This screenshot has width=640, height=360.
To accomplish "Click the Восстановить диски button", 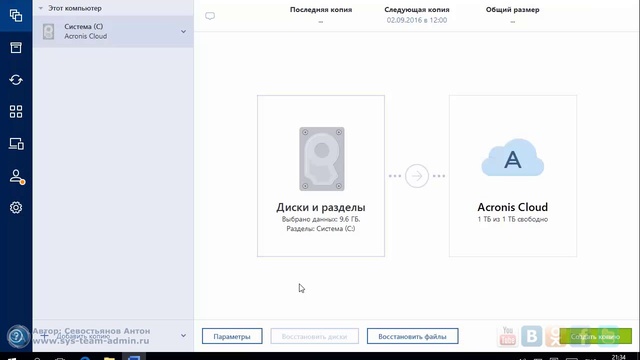I will tap(314, 336).
